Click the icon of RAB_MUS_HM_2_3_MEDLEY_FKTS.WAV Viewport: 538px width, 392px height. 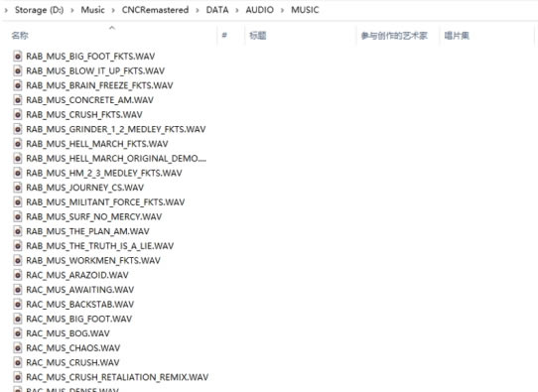pyautogui.click(x=18, y=173)
